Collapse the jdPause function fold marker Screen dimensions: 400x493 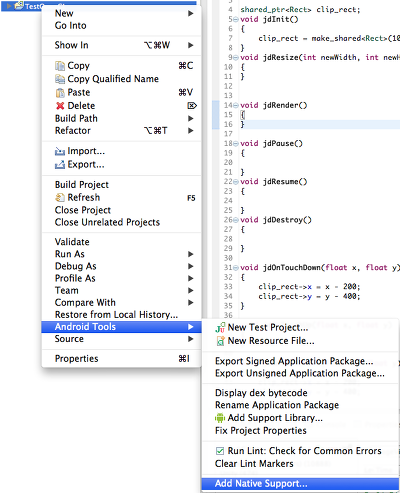(x=236, y=144)
